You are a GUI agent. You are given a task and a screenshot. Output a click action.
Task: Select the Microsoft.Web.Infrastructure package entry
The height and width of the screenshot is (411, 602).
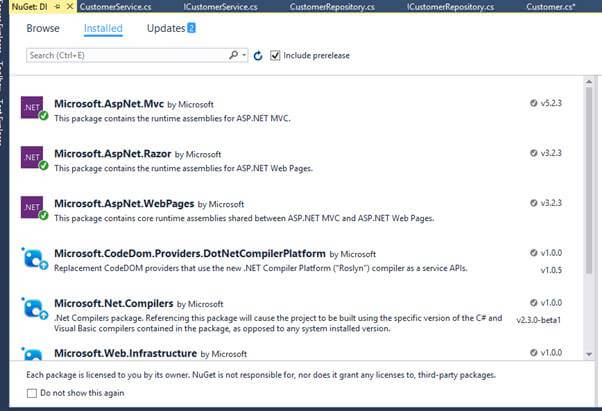click(126, 352)
